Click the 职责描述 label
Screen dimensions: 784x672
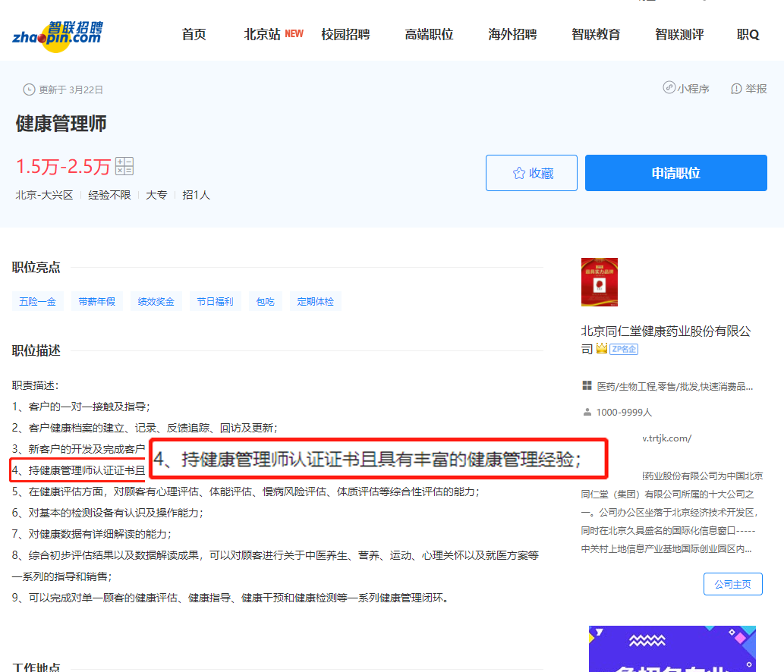(x=36, y=385)
